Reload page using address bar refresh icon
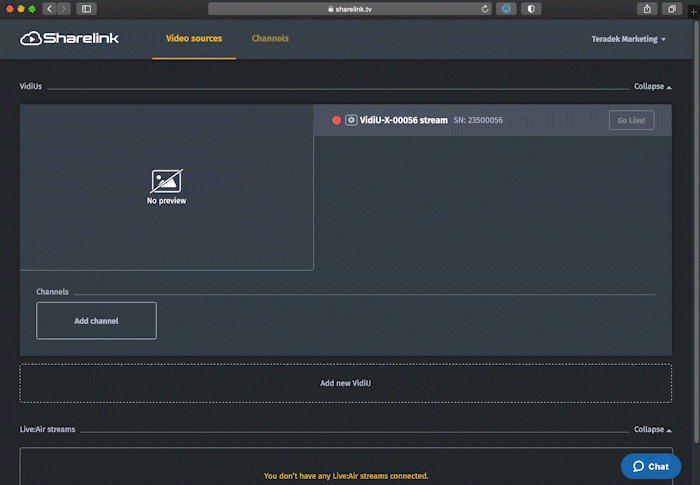This screenshot has height=485, width=700. point(486,8)
